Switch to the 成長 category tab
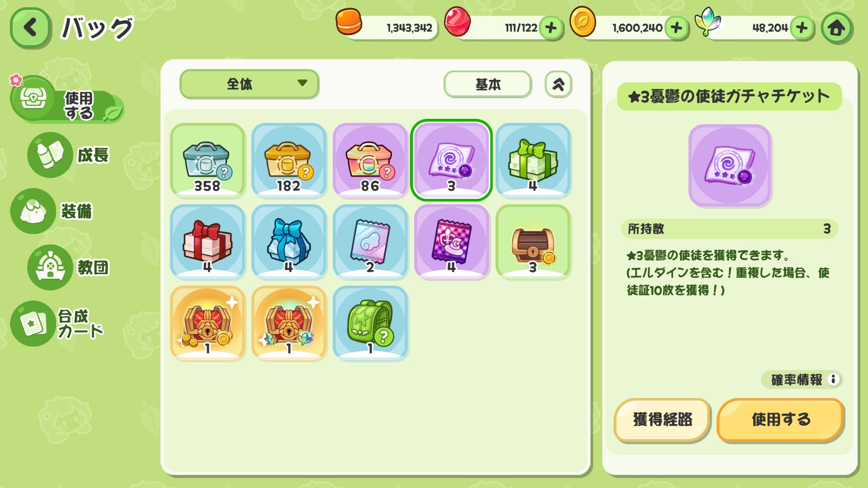The image size is (868, 488). pos(70,155)
